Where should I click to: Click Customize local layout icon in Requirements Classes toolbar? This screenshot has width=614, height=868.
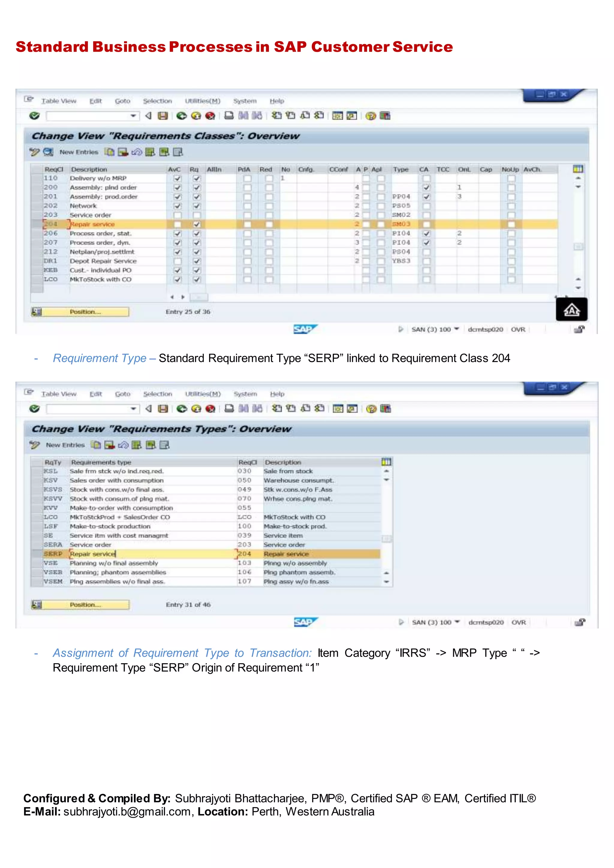tap(385, 116)
